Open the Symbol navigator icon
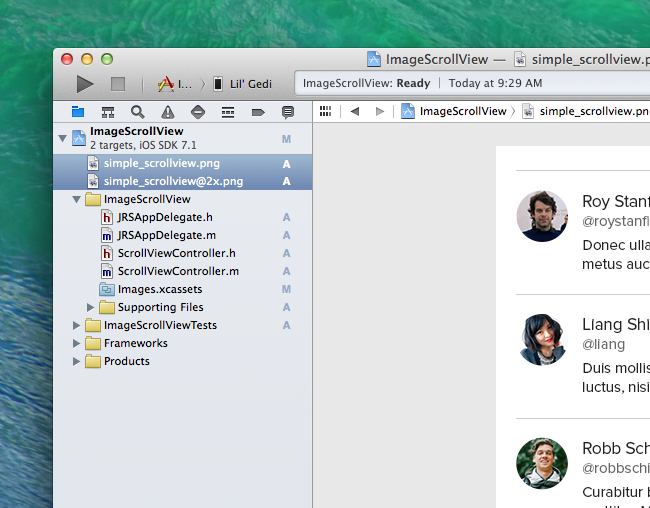The width and height of the screenshot is (650, 508). [107, 112]
